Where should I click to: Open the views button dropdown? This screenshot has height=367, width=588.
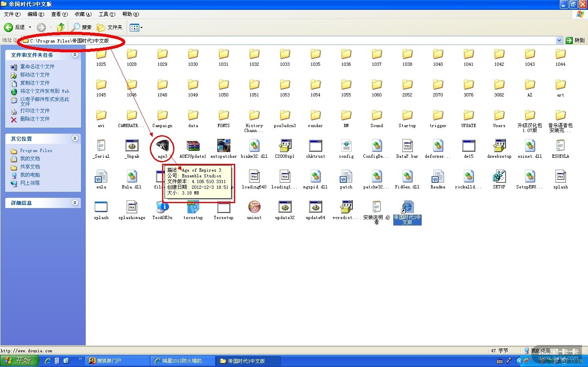pos(141,27)
